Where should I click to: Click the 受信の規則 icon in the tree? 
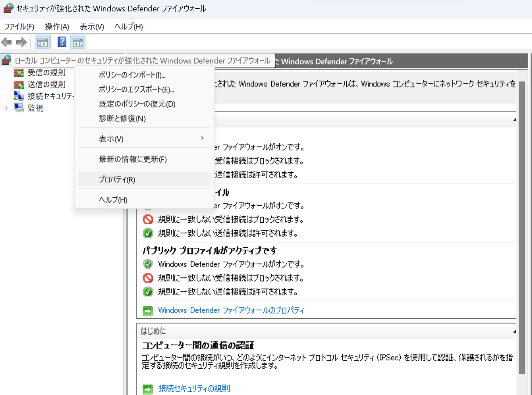pos(19,73)
